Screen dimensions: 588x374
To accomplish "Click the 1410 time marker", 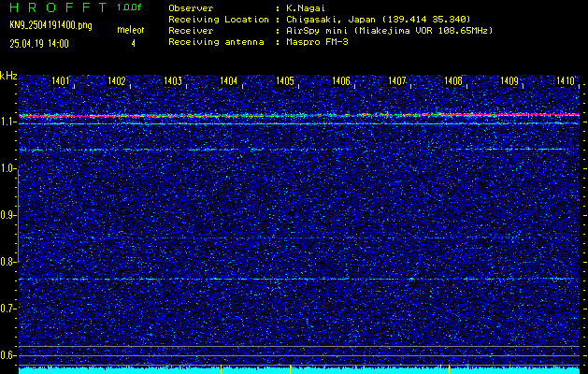I will (x=566, y=80).
